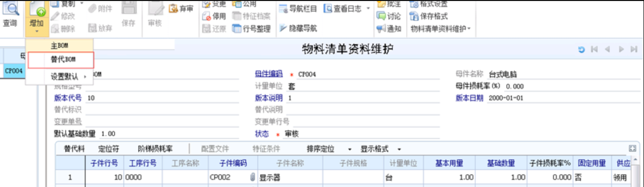The width and height of the screenshot is (644, 187).
Task: Click the 状态 link label
Action: coord(262,134)
